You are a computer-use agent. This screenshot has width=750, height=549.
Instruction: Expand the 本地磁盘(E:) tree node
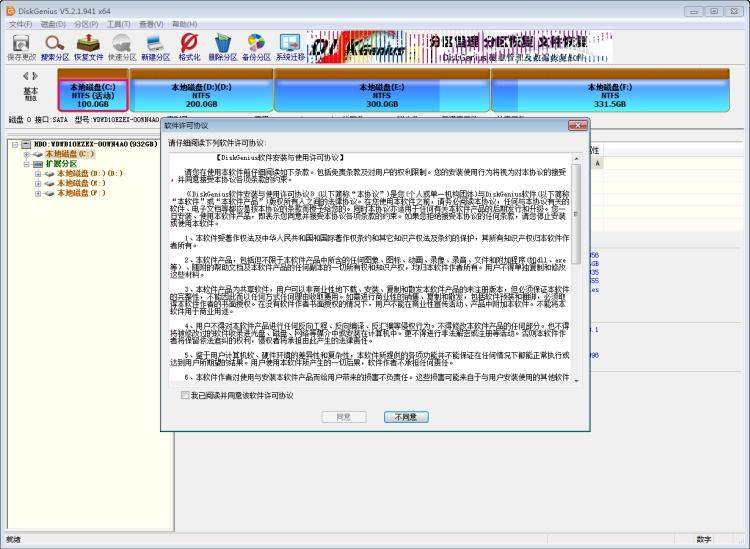point(38,184)
